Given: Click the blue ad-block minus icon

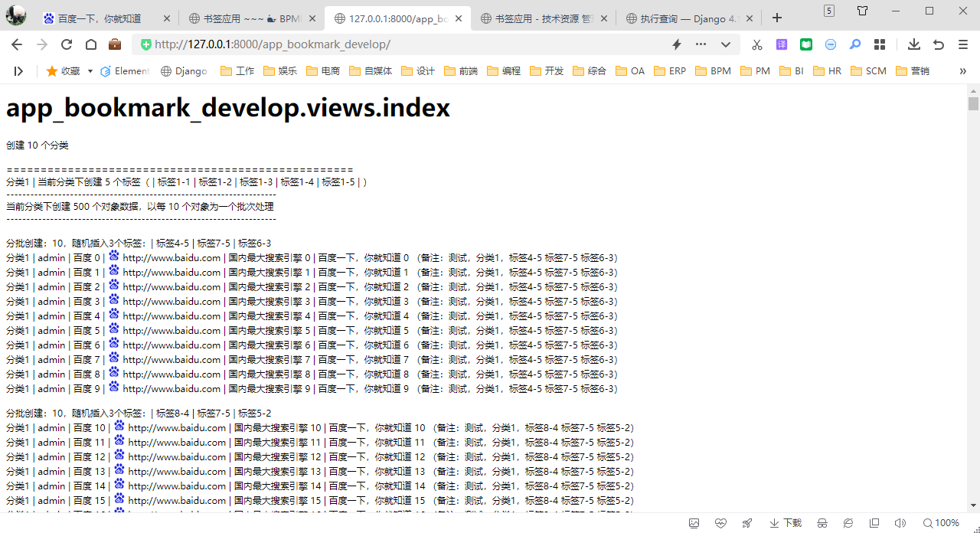Looking at the screenshot, I should (x=831, y=44).
